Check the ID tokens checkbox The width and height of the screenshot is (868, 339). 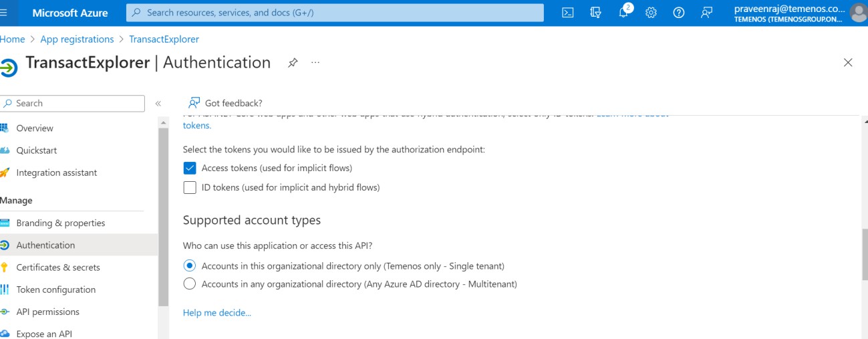click(190, 187)
